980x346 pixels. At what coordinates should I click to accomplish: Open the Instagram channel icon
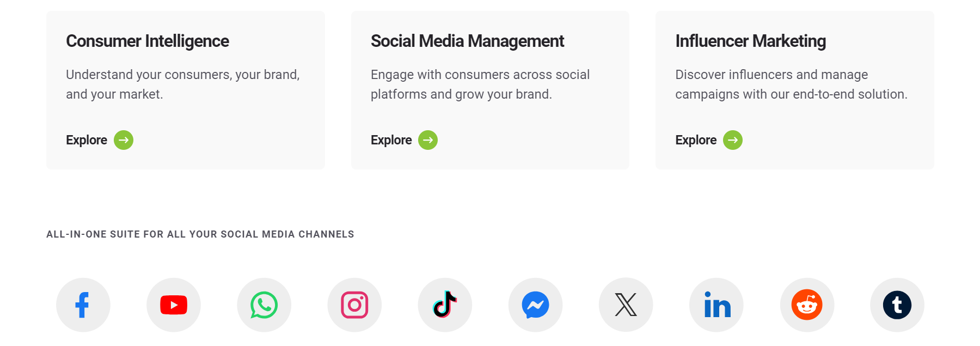click(x=354, y=305)
